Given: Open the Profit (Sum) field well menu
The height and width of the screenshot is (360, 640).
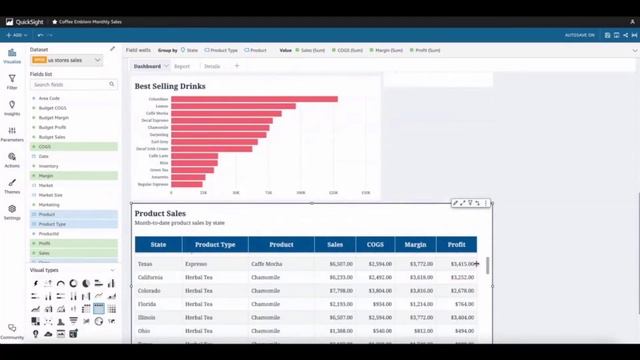Looking at the screenshot, I should pos(425,50).
